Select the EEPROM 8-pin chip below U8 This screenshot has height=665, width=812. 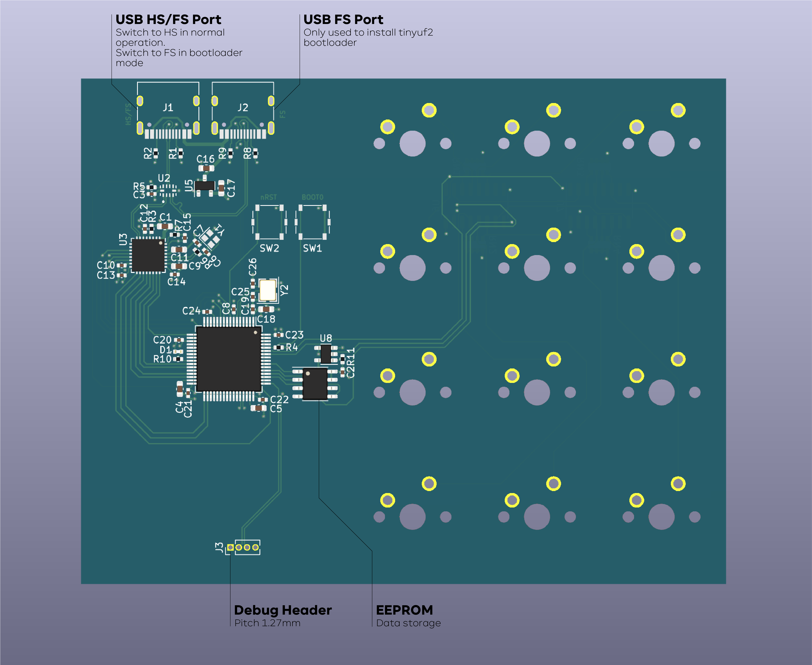click(315, 384)
